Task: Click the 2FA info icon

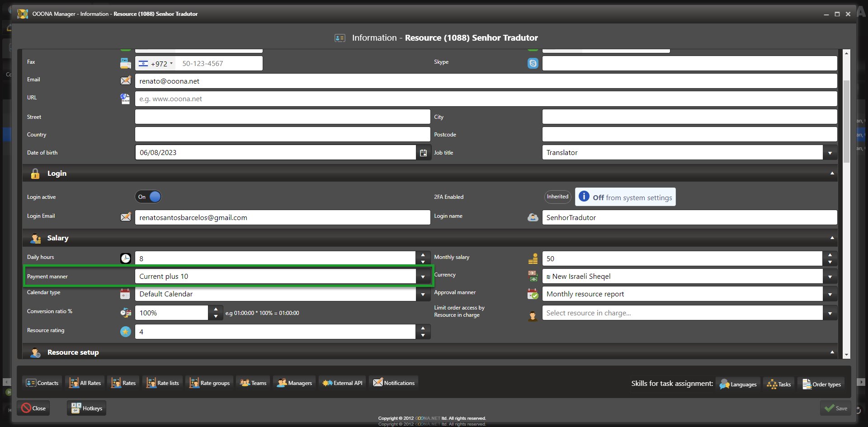Action: [x=584, y=197]
